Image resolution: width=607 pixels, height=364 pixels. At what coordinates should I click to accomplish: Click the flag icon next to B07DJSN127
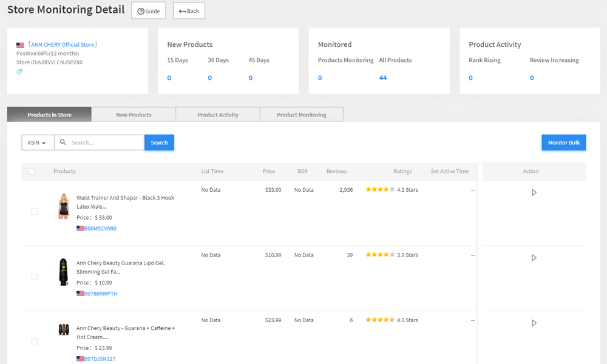pos(80,359)
